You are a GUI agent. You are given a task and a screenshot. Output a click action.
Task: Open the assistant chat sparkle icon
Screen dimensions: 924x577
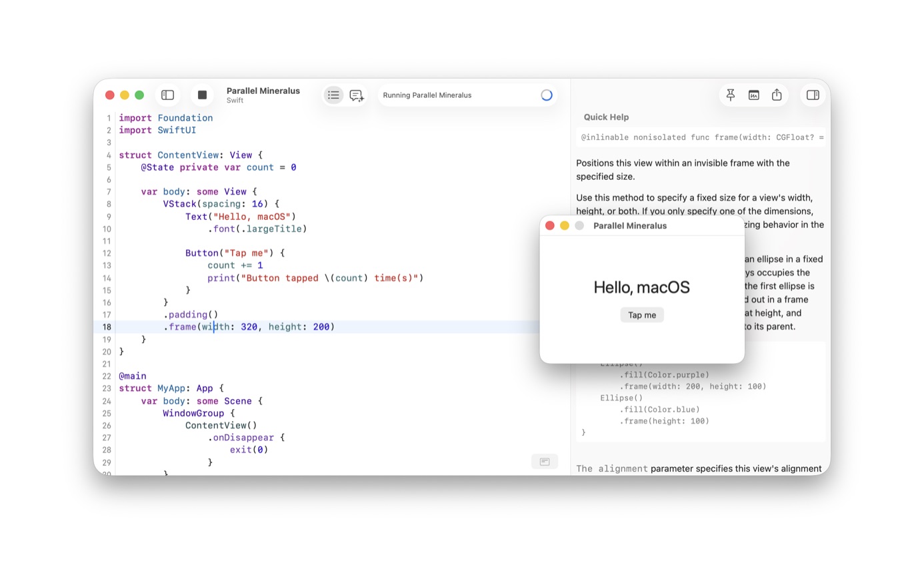[357, 95]
